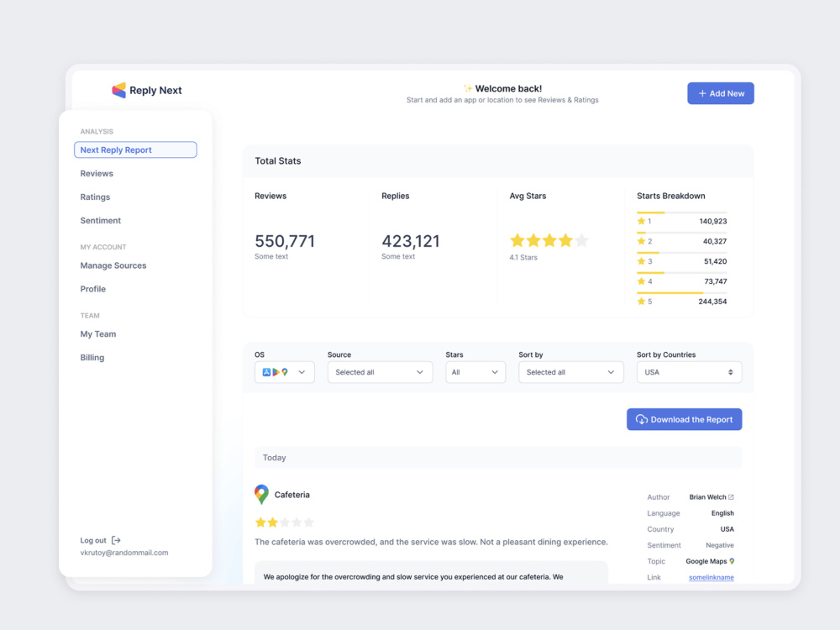This screenshot has height=630, width=840.
Task: Open the Manage Sources page
Action: click(x=113, y=265)
